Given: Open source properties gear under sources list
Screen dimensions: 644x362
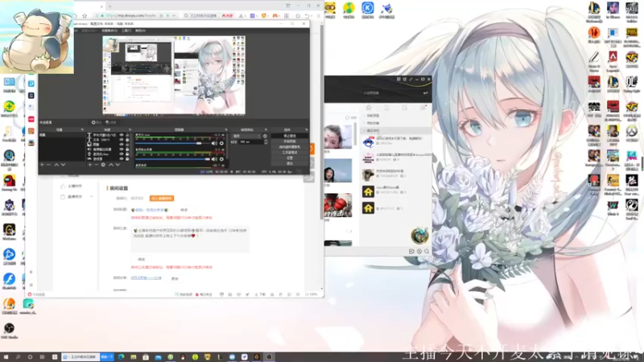Looking at the screenshot, I should 103,165.
